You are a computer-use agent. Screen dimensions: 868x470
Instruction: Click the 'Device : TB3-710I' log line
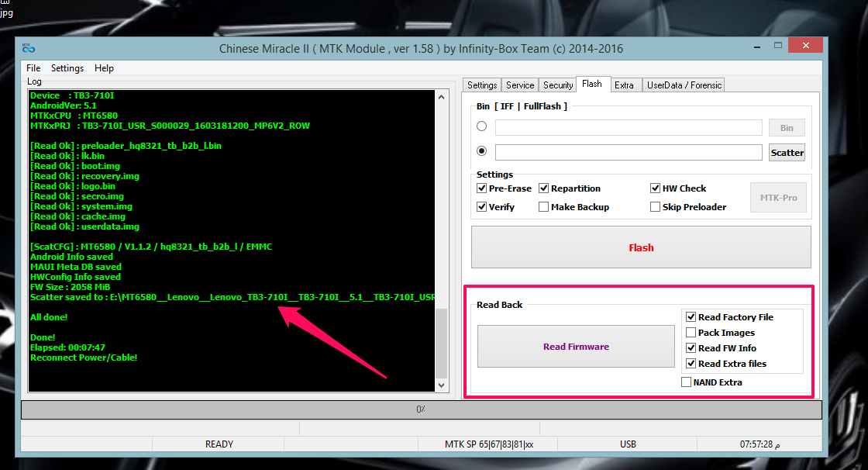[x=72, y=95]
